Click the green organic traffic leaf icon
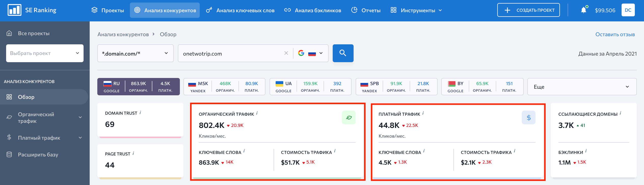 tap(349, 117)
